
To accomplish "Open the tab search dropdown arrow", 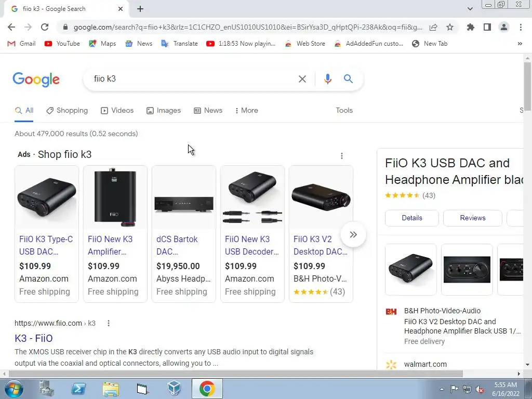I will [470, 9].
